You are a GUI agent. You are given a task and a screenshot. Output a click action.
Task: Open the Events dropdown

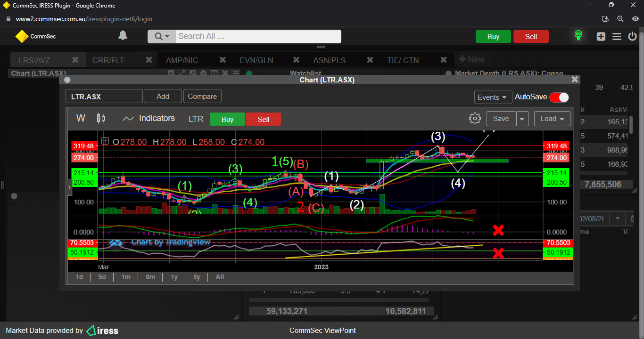click(x=493, y=97)
